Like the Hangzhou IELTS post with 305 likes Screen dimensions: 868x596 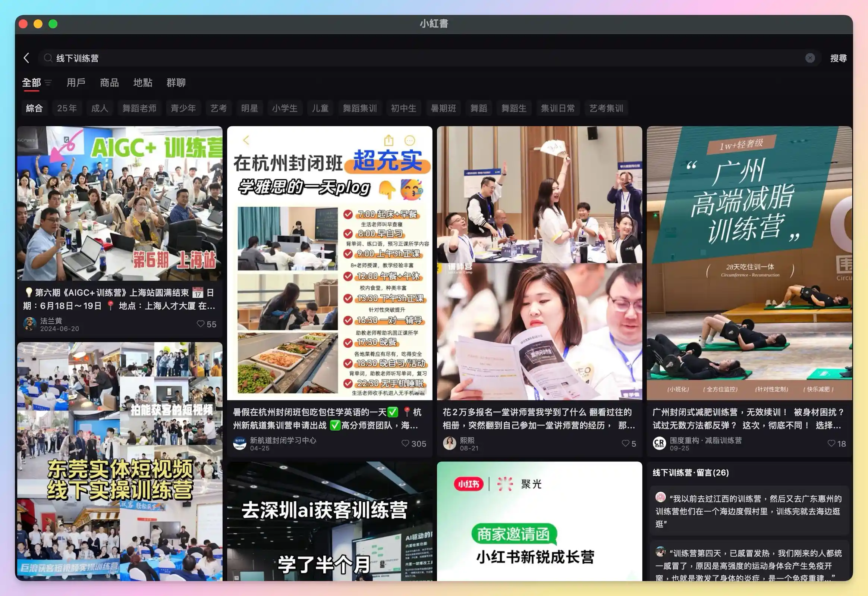[x=405, y=443]
